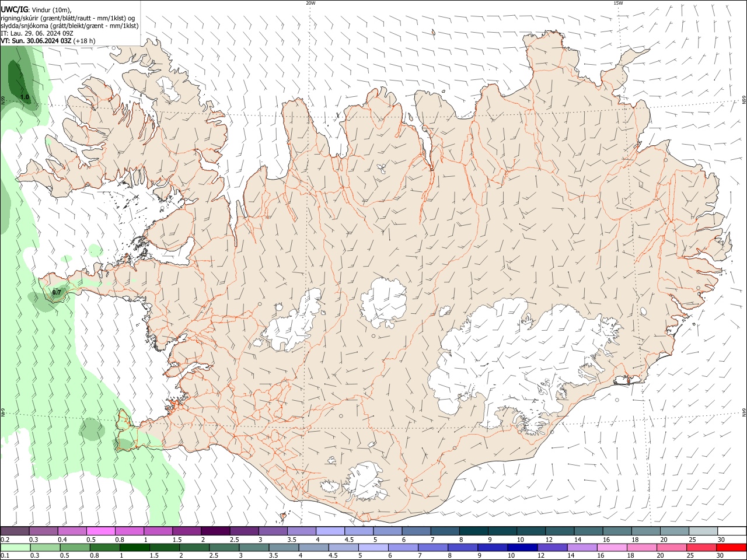Select the 8 blue rain legend swatch
Screen dimensions: 747x560
tap(462, 548)
